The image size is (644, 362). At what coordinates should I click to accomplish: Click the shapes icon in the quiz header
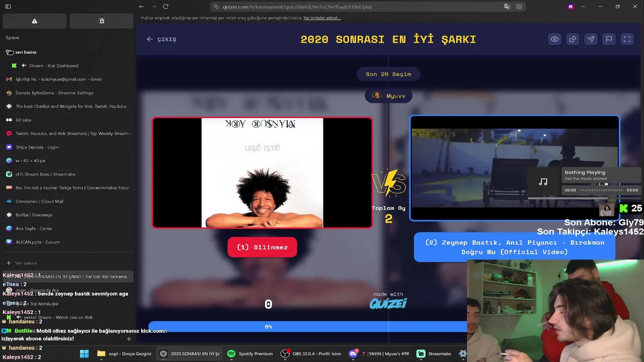coord(573,39)
